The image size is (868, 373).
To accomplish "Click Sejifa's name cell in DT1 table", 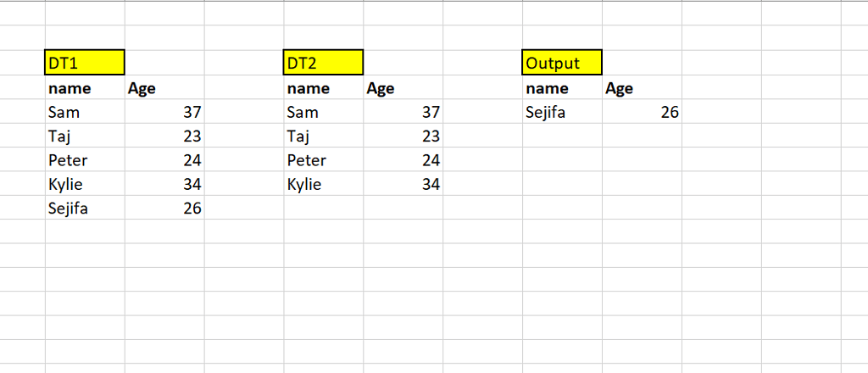I will click(x=85, y=208).
